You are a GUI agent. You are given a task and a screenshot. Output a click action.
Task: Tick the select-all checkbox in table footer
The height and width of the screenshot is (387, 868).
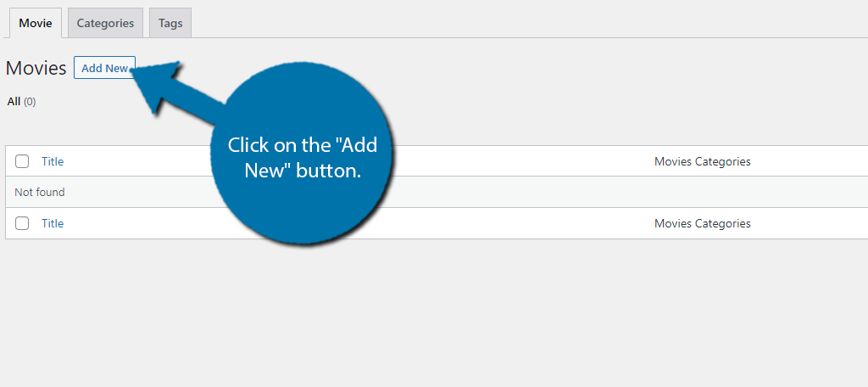point(22,223)
